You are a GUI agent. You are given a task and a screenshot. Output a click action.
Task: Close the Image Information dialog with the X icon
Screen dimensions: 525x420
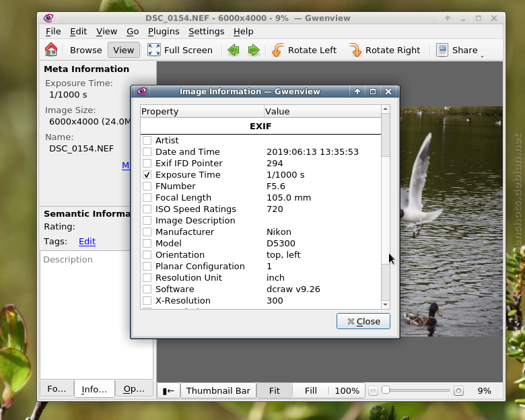388,92
